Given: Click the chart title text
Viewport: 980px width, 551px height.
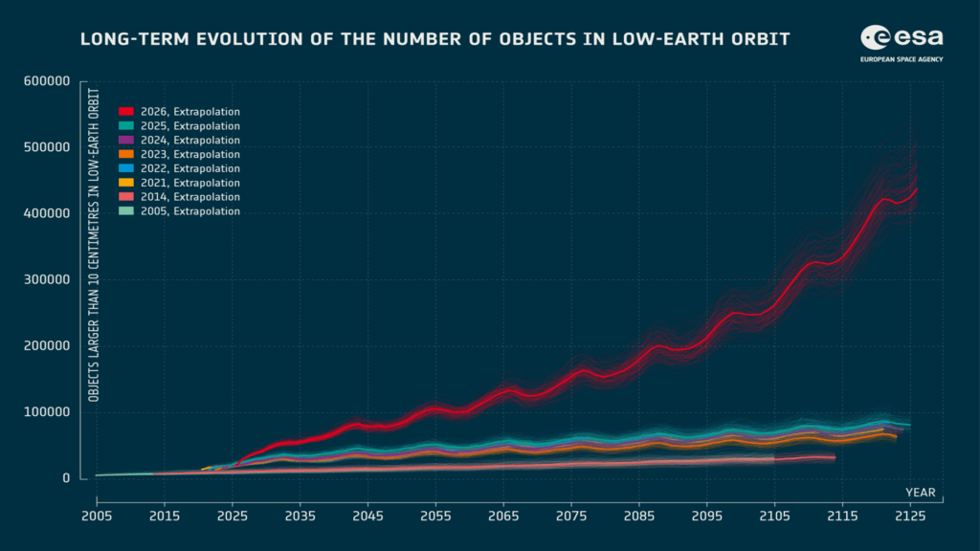Looking at the screenshot, I should pos(435,38).
